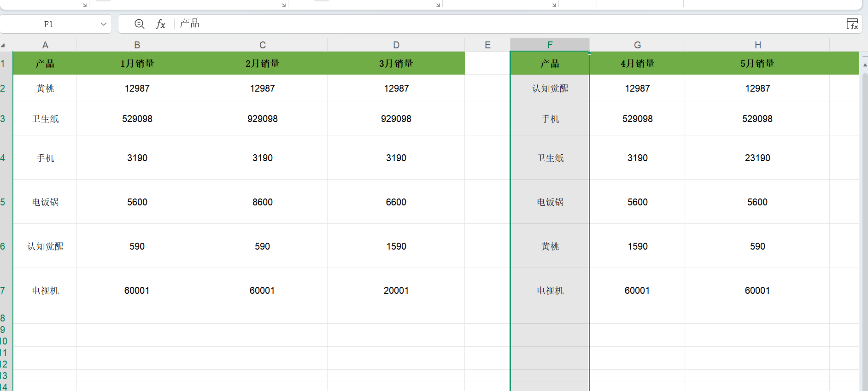The height and width of the screenshot is (391, 868).
Task: Select row 7 header
Action: click(x=6, y=290)
